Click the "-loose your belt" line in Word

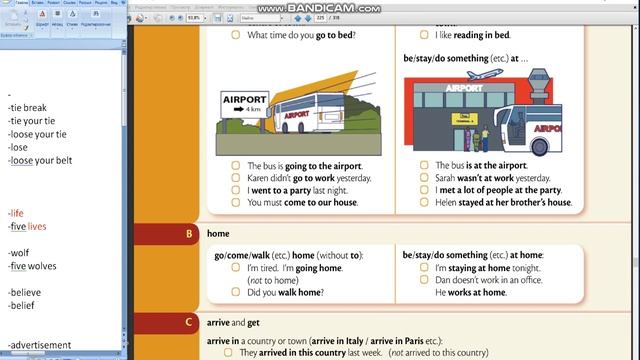40,160
